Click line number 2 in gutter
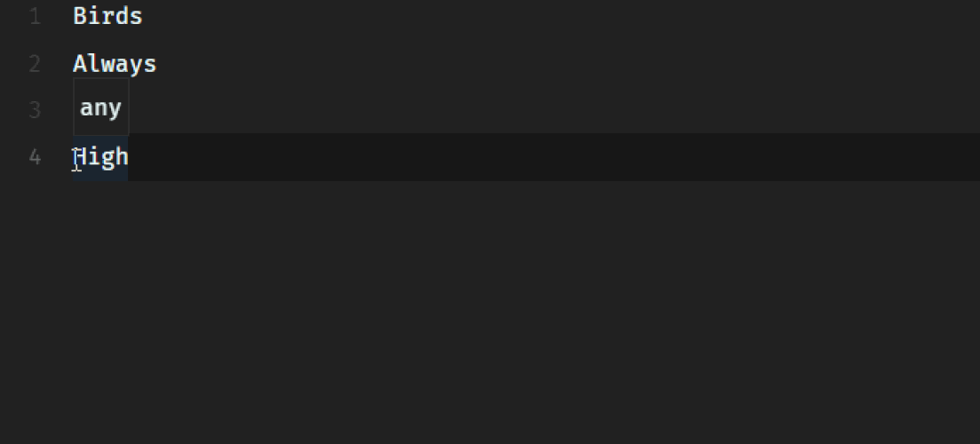 point(35,64)
